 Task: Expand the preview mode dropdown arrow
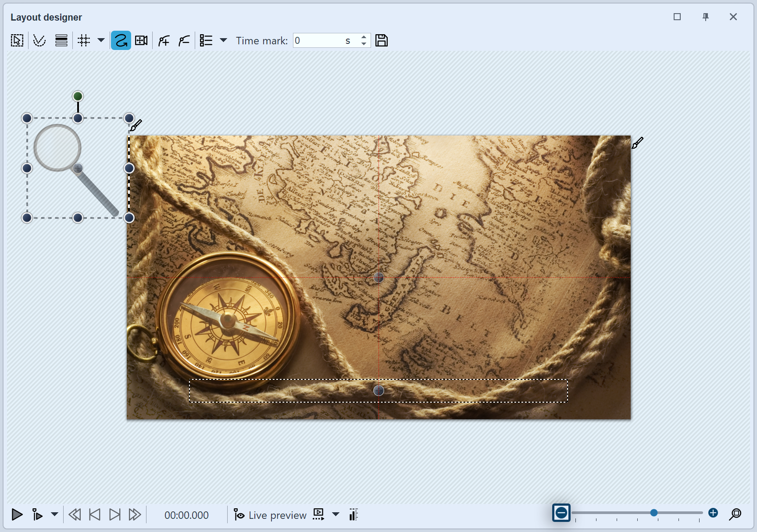(336, 514)
